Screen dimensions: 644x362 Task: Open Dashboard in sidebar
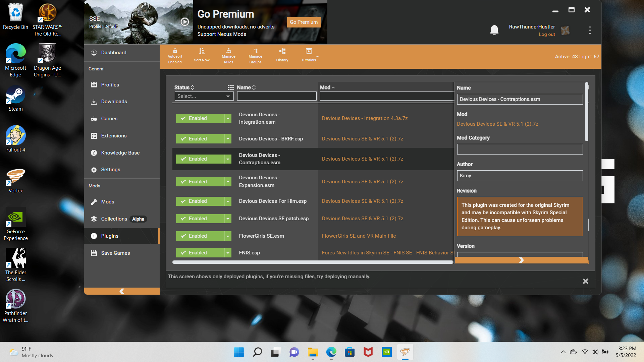point(122,53)
